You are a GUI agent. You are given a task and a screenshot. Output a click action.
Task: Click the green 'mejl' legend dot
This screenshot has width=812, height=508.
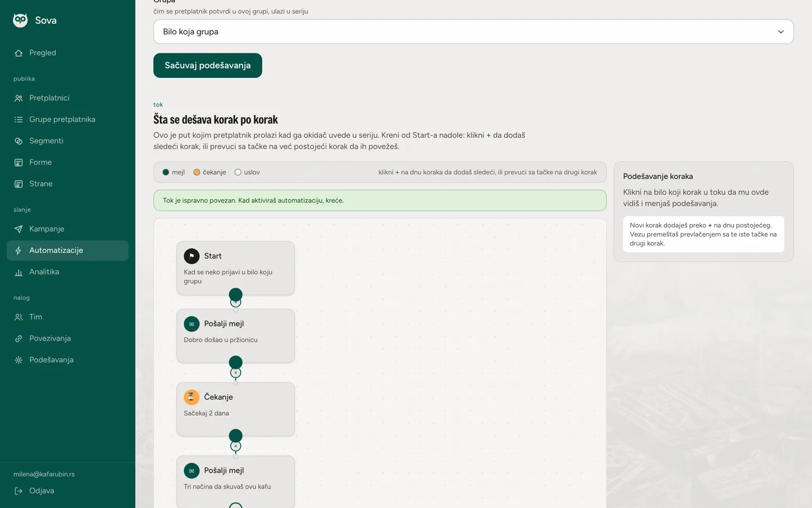(166, 172)
